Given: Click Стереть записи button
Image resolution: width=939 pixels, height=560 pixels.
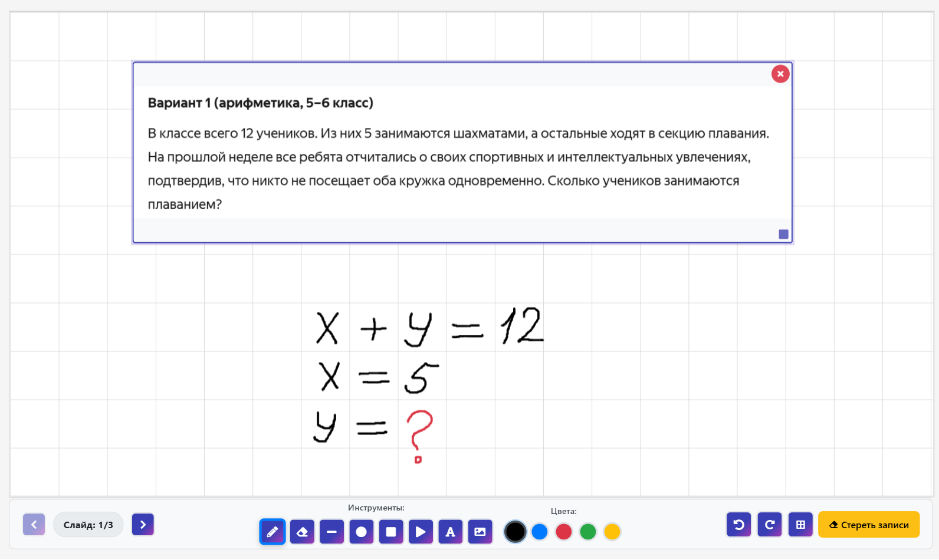Looking at the screenshot, I should [869, 525].
